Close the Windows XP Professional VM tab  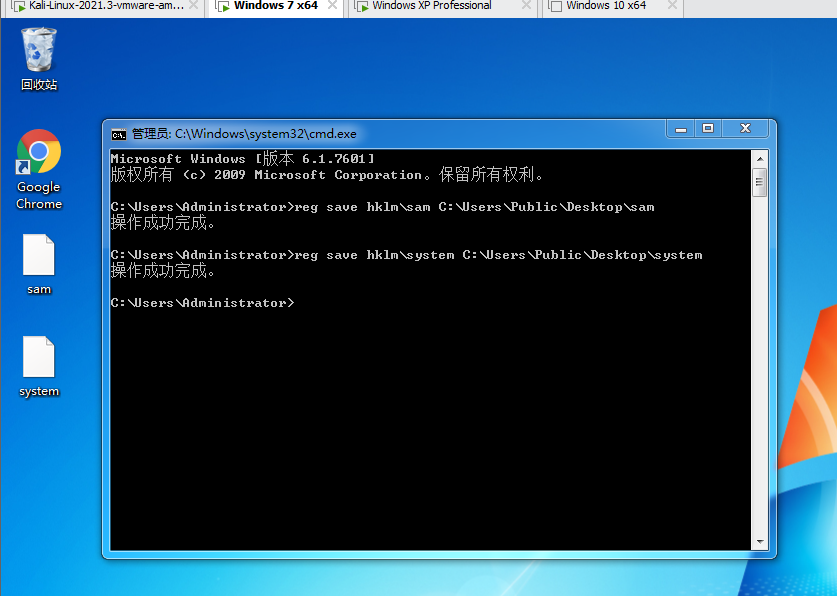526,6
